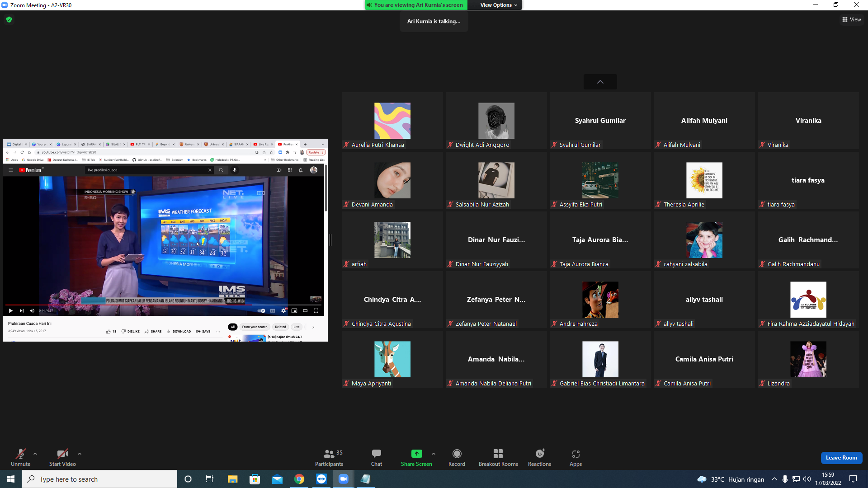Toggle DISLIKE on the YouTube video
The height and width of the screenshot is (488, 868).
point(131,331)
